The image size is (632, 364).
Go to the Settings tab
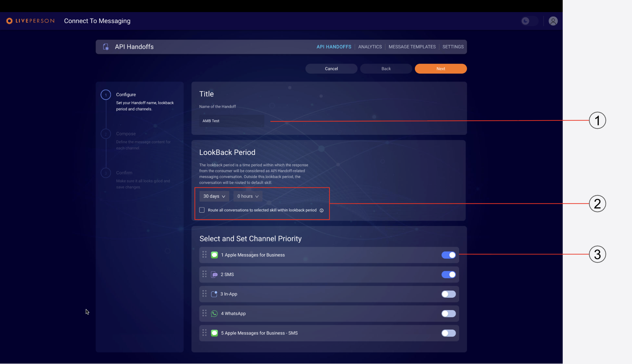click(x=453, y=47)
